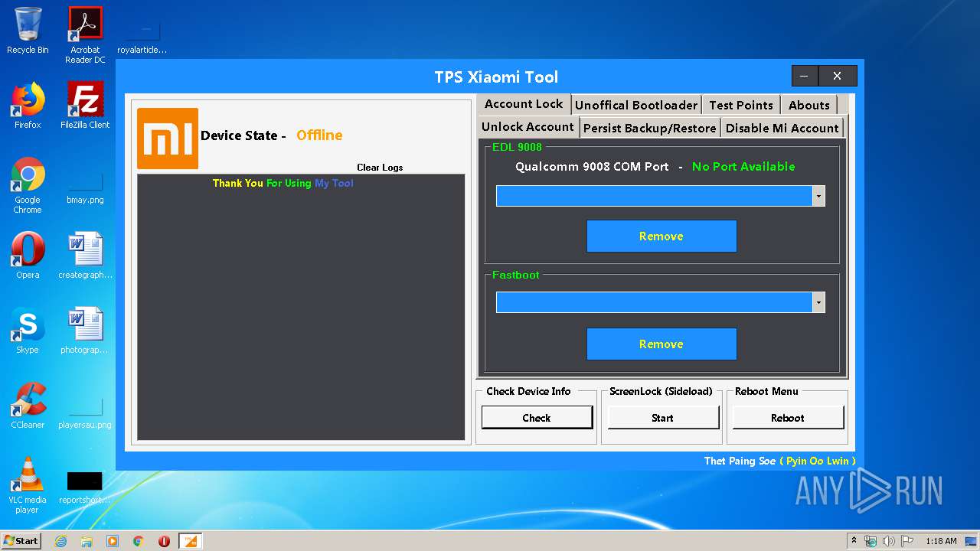980x551 pixels.
Task: Click the Action Center flag tray icon
Action: tap(907, 541)
